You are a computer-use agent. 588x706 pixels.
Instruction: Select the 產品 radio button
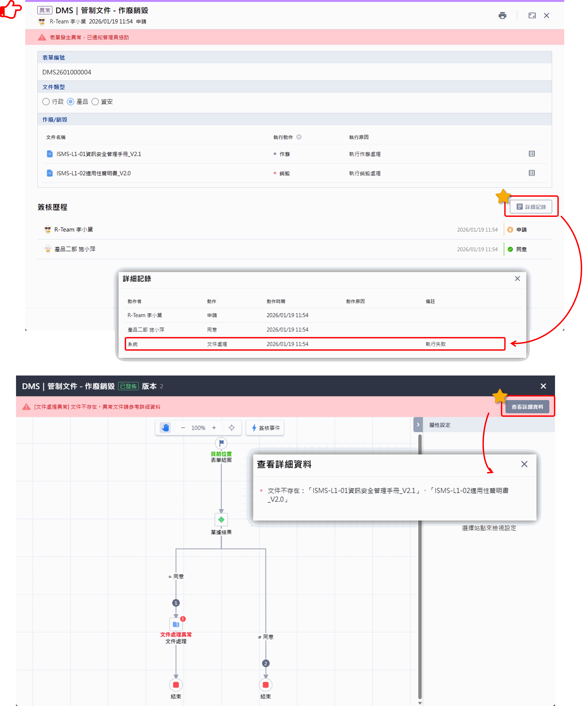click(x=71, y=101)
